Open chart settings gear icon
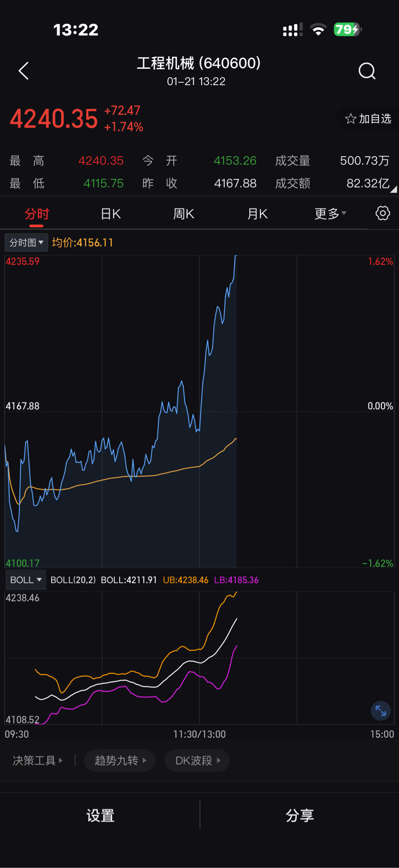This screenshot has width=399, height=868. click(x=383, y=213)
